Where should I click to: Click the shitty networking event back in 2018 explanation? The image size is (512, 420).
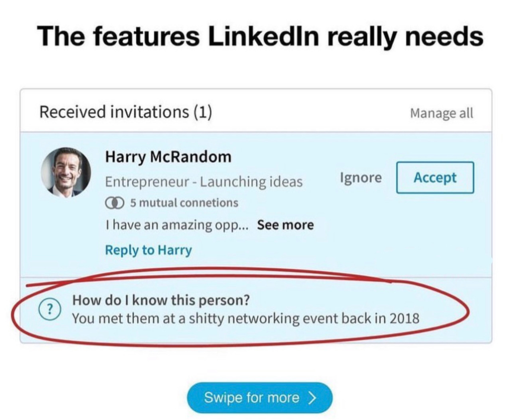246,319
